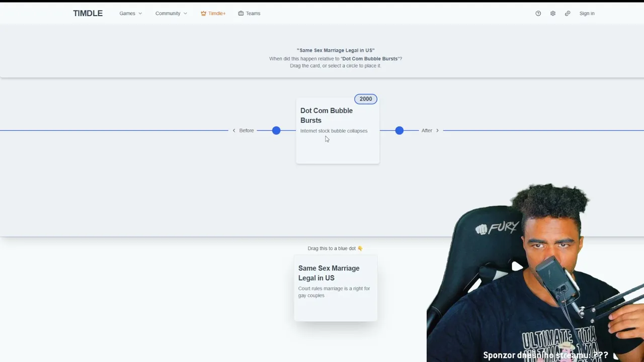The width and height of the screenshot is (644, 362).
Task: Select the Same Sex Marriage Legal in US card
Action: (336, 288)
